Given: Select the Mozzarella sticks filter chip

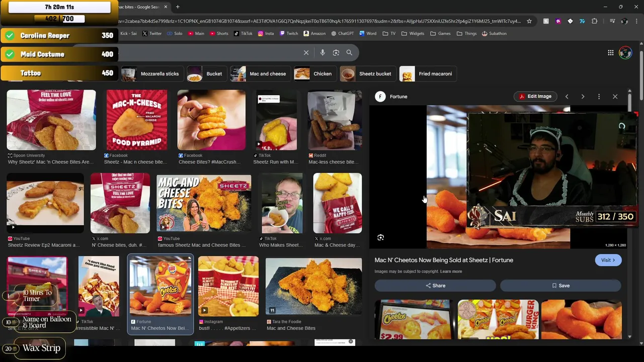Looking at the screenshot, I should coord(152,74).
